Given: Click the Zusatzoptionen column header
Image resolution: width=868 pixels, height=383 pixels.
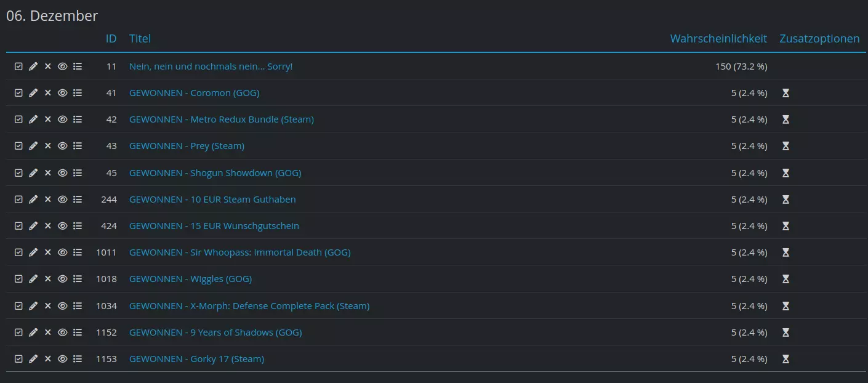Looking at the screenshot, I should [x=819, y=39].
